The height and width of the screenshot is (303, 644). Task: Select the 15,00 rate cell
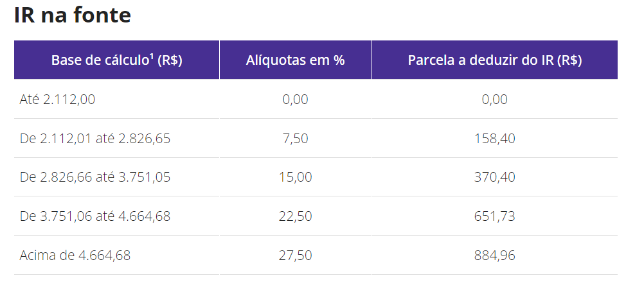click(x=295, y=177)
